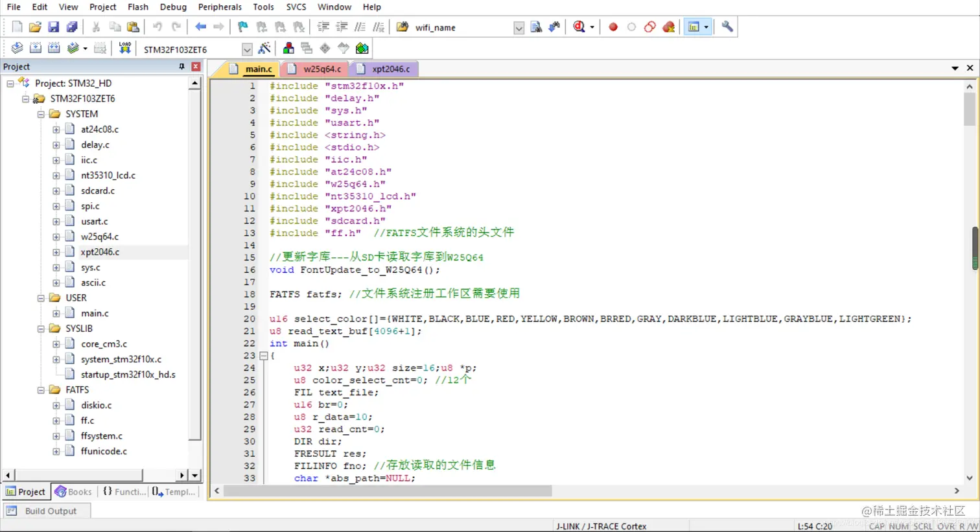
Task: Open the editor tabs list dropdown
Action: point(955,68)
